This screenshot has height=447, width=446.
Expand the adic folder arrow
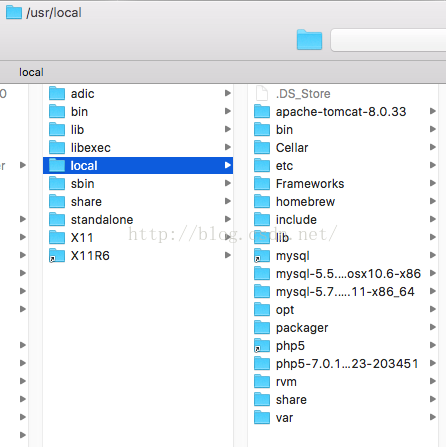click(x=228, y=93)
